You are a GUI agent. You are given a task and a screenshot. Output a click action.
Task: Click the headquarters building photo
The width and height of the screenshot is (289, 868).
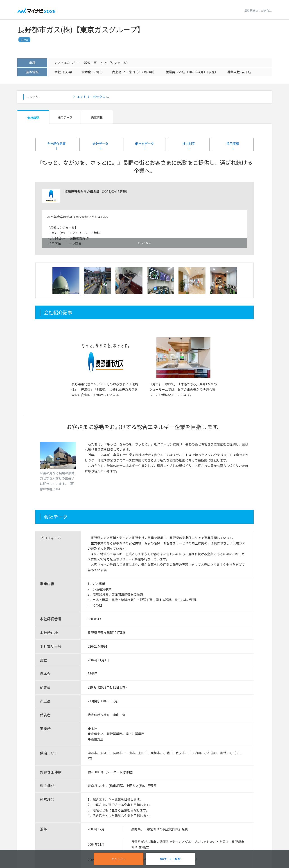[58, 455]
